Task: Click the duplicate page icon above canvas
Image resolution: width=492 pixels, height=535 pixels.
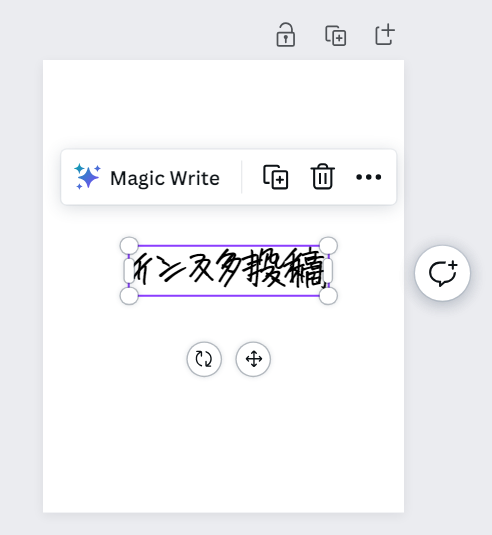Action: [336, 35]
